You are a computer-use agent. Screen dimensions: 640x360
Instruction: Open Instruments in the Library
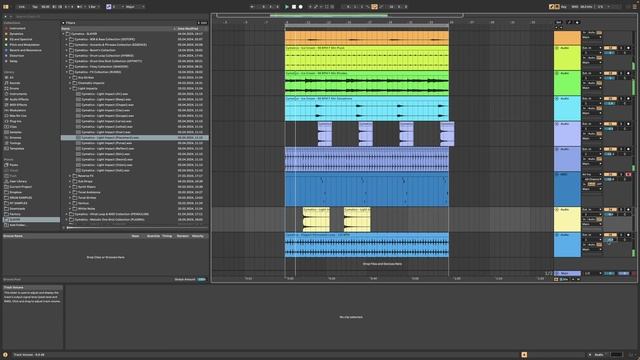(x=18, y=94)
